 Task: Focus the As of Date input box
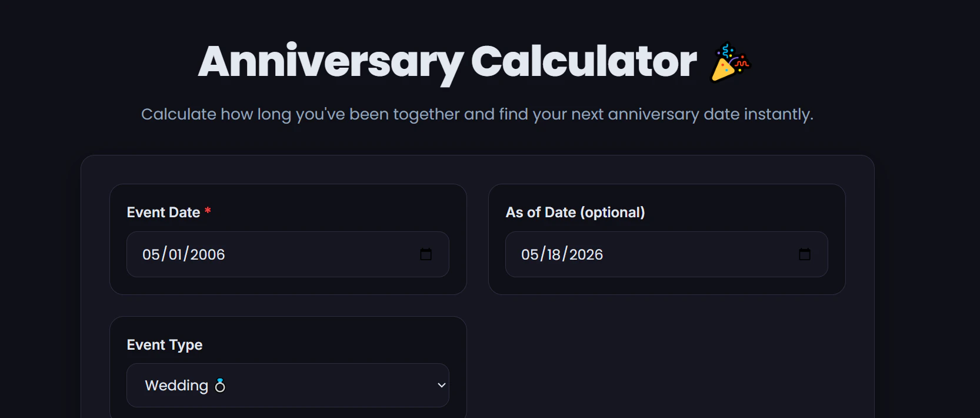[x=666, y=254]
